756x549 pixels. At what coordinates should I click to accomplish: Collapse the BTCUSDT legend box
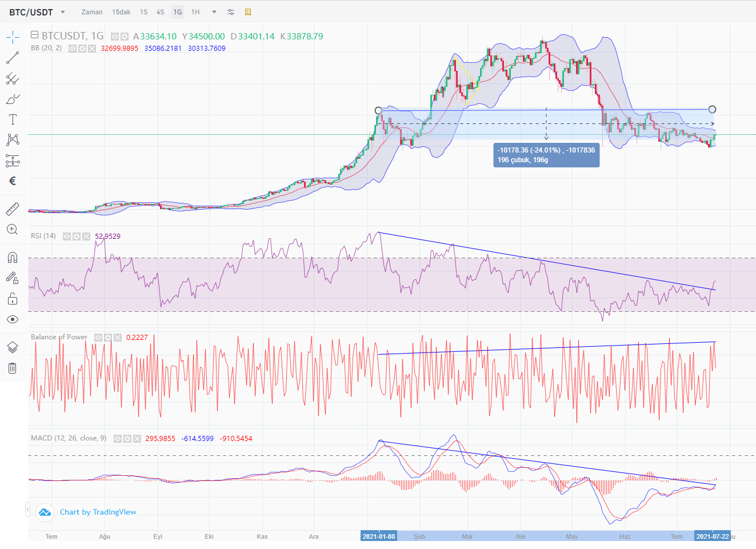pos(34,35)
